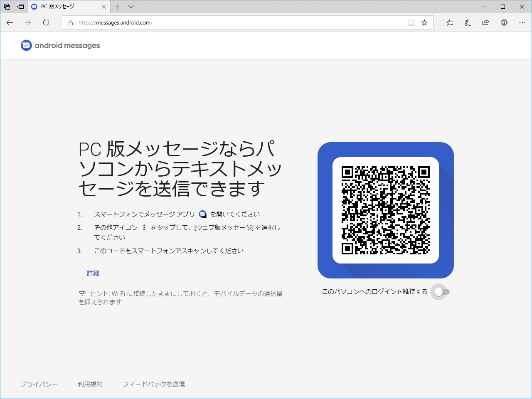The width and height of the screenshot is (532, 399).
Task: Click the Edge tab actions icon
Action: click(x=7, y=7)
